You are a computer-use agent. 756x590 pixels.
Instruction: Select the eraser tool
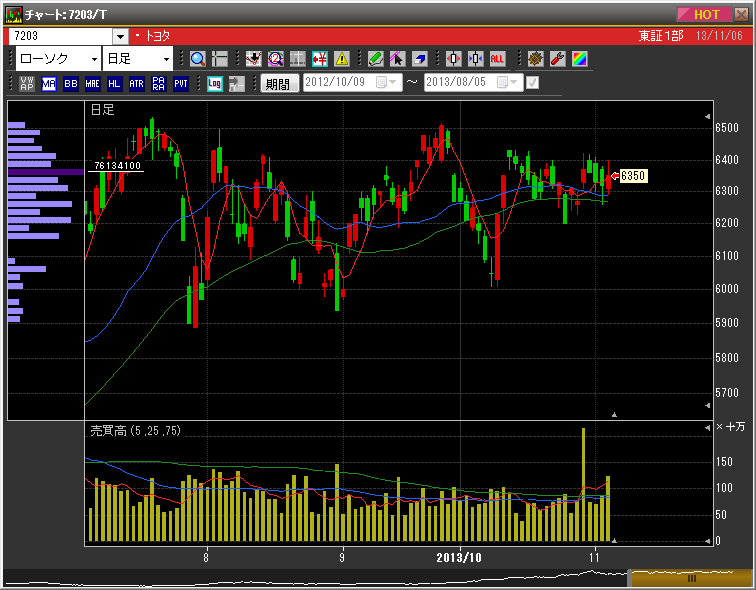pos(420,59)
